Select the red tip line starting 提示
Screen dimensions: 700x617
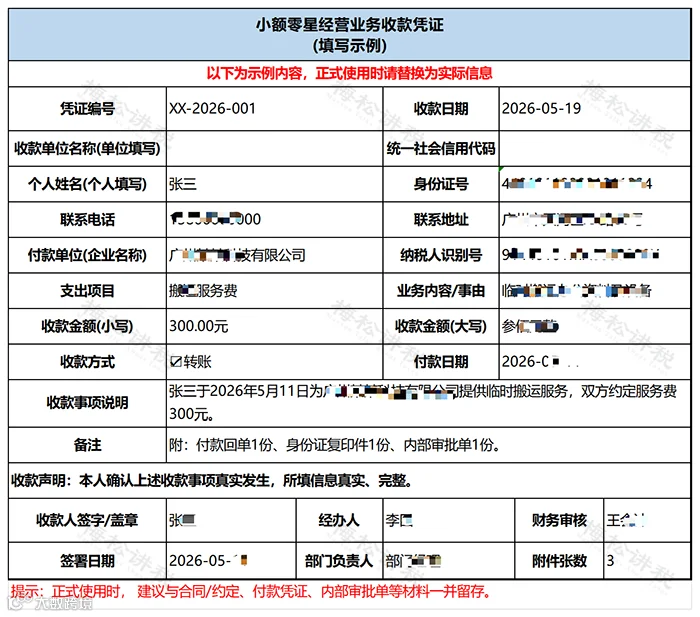coord(251,592)
